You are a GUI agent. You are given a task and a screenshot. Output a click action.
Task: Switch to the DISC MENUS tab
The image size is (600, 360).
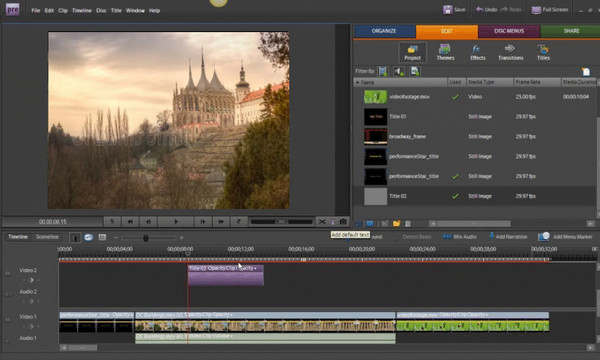click(509, 31)
